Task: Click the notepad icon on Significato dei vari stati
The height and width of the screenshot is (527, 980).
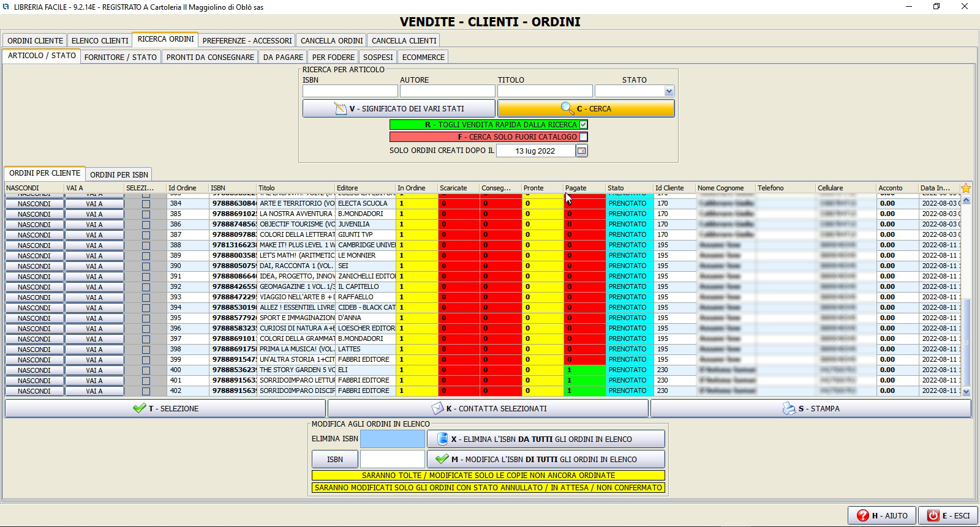Action: 341,108
